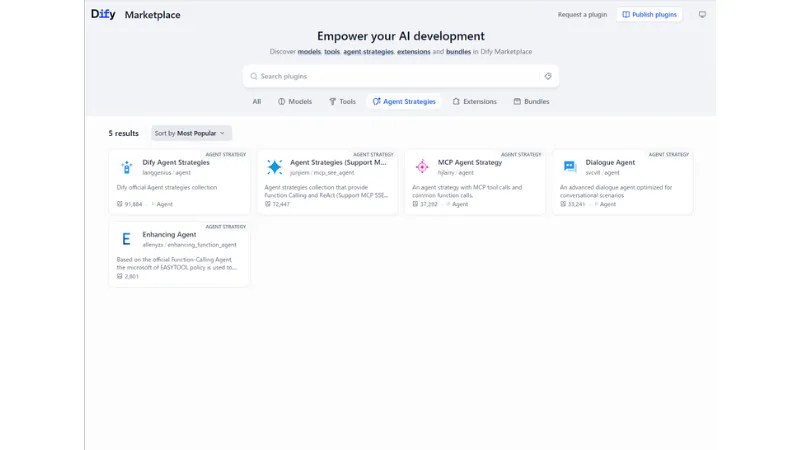The image size is (800, 450).
Task: Click the Request a plugin link
Action: tap(582, 15)
